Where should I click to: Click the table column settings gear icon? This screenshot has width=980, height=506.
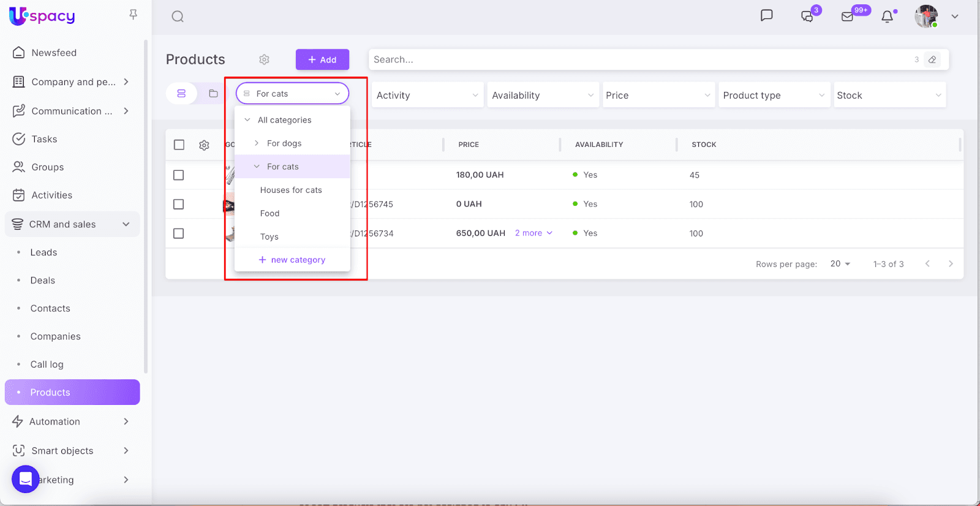pyautogui.click(x=204, y=145)
